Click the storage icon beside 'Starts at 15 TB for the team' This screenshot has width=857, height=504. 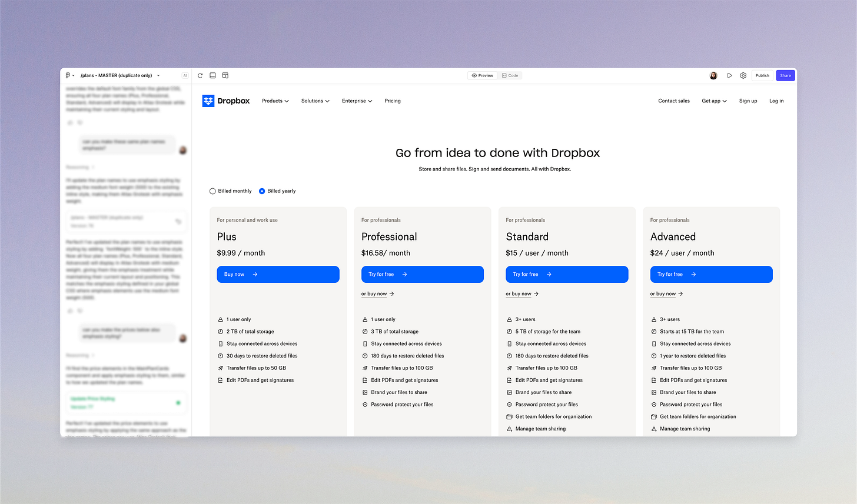[654, 332]
